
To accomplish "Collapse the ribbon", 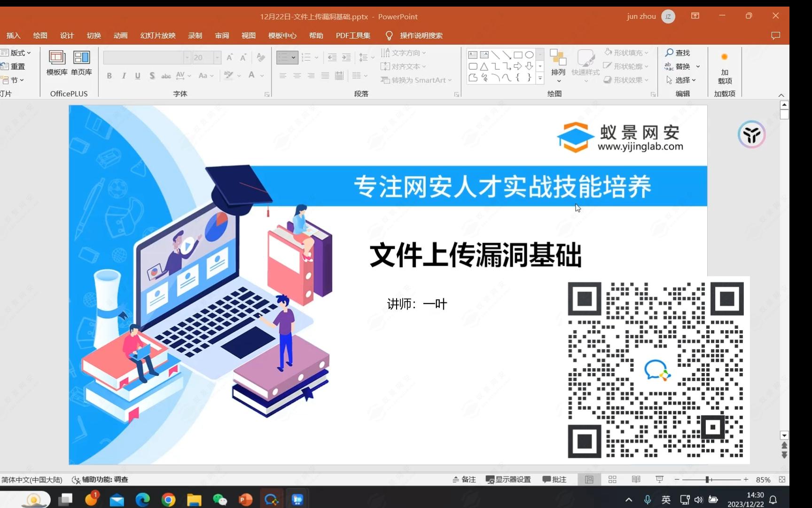I will [x=781, y=95].
